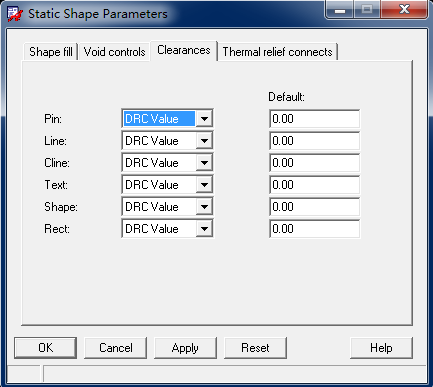
Task: Click the Rect: label
Action: [57, 229]
